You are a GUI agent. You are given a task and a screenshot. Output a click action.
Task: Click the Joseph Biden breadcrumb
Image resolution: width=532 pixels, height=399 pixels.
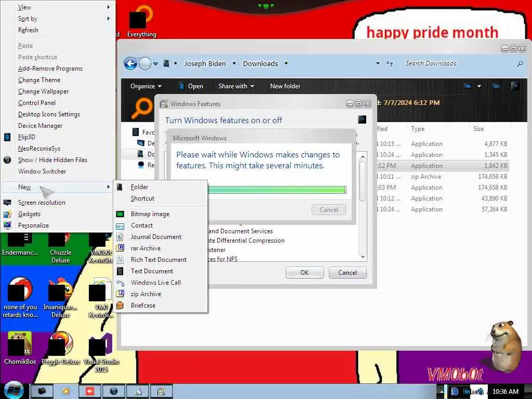click(205, 63)
